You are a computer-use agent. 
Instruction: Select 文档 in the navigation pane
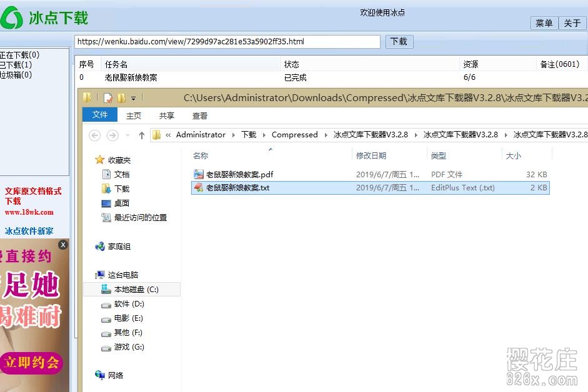click(x=121, y=174)
